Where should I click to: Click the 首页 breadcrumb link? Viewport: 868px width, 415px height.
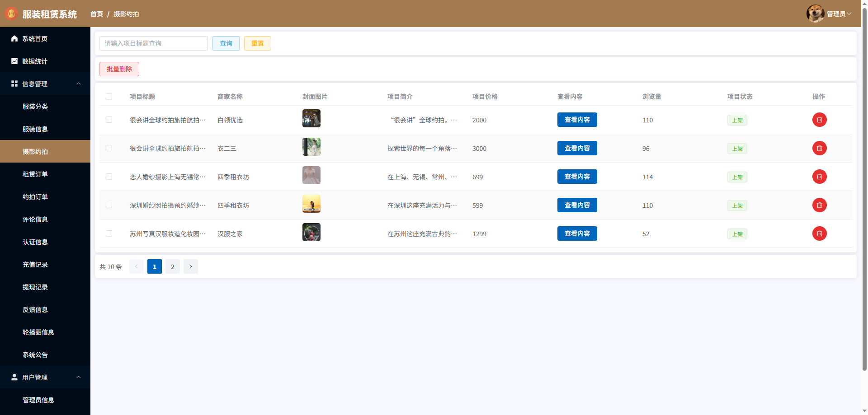(97, 14)
